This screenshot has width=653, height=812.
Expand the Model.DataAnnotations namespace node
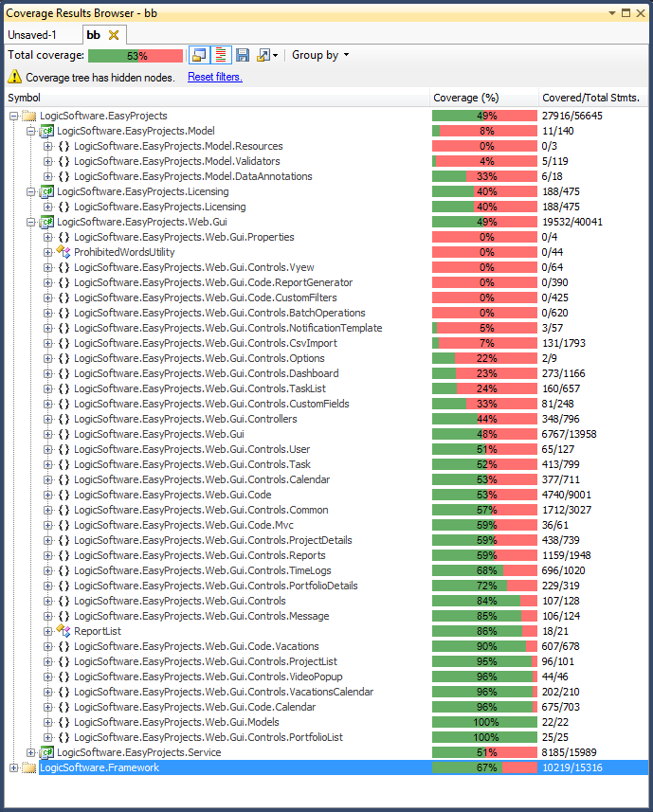[47, 176]
